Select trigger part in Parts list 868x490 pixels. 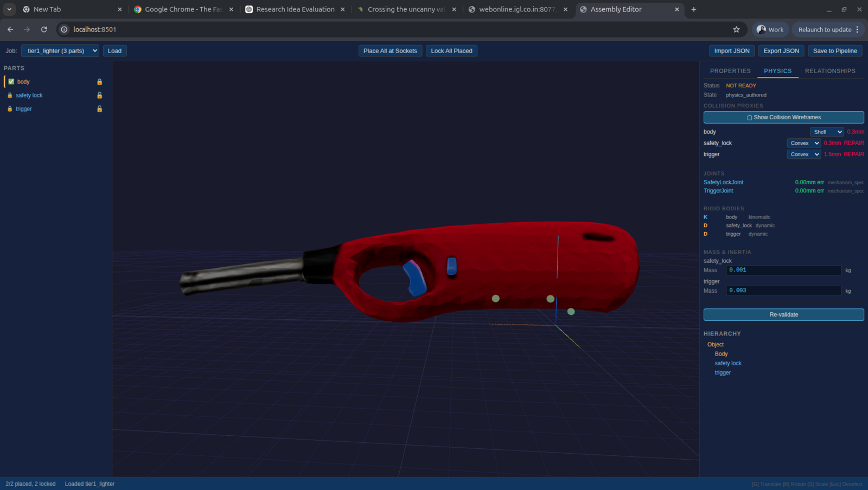pos(24,109)
